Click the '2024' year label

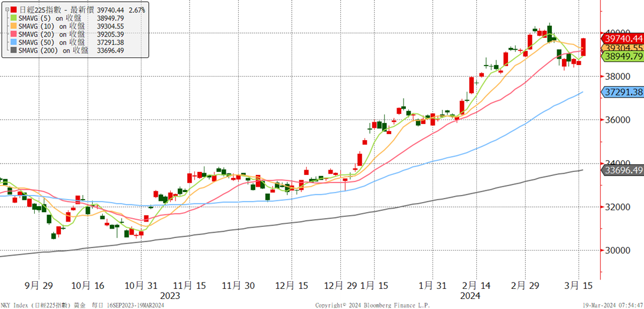pyautogui.click(x=470, y=296)
